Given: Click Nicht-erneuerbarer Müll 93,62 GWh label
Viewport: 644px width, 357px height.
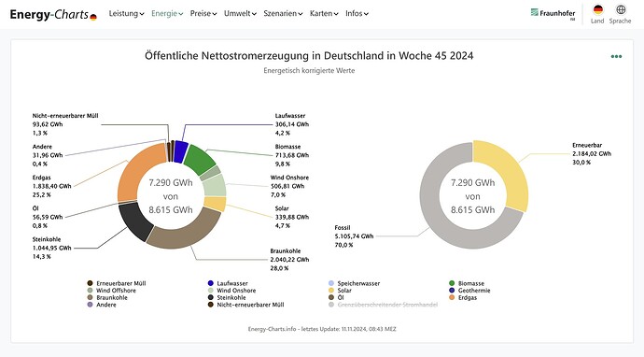Looking at the screenshot, I should pos(65,124).
